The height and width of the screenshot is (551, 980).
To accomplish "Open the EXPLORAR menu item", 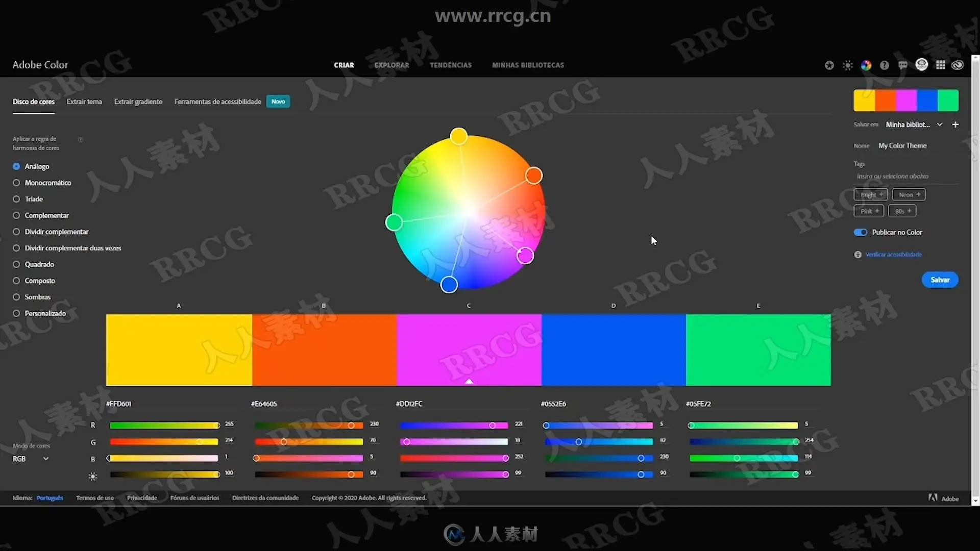I will 391,65.
